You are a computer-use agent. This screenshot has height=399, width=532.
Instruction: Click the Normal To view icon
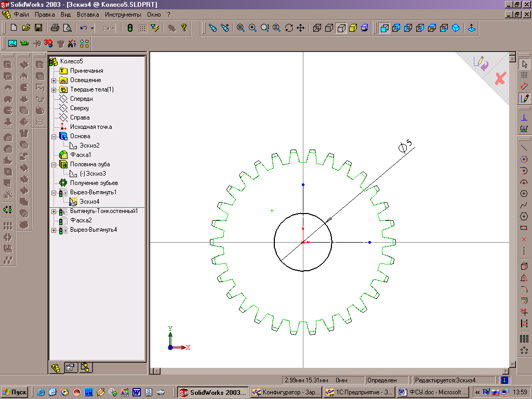click(x=472, y=28)
